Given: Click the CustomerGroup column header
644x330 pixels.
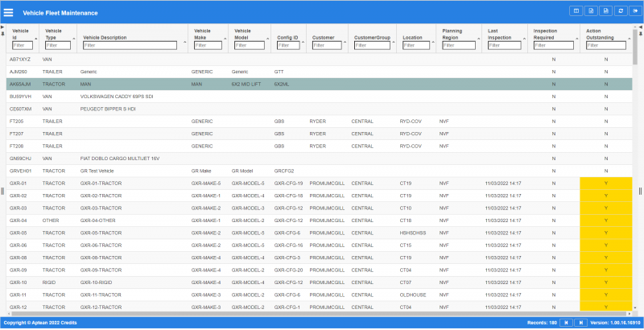Looking at the screenshot, I should [x=372, y=37].
